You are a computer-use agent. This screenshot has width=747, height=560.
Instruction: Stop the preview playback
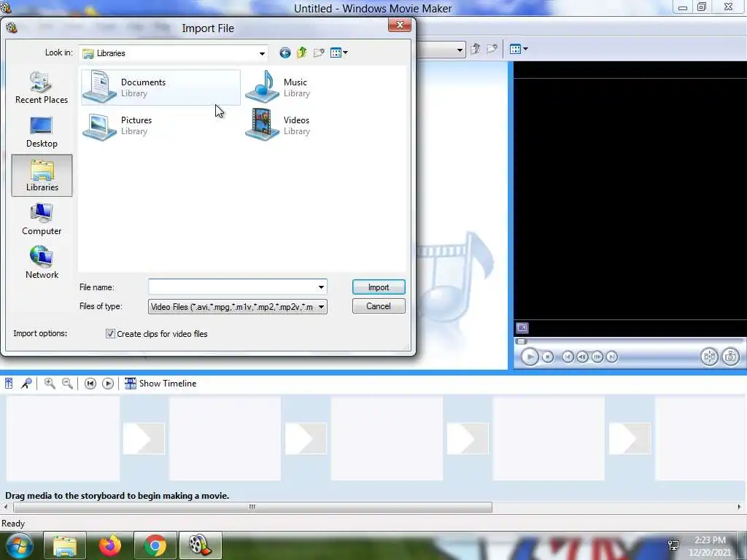(548, 357)
